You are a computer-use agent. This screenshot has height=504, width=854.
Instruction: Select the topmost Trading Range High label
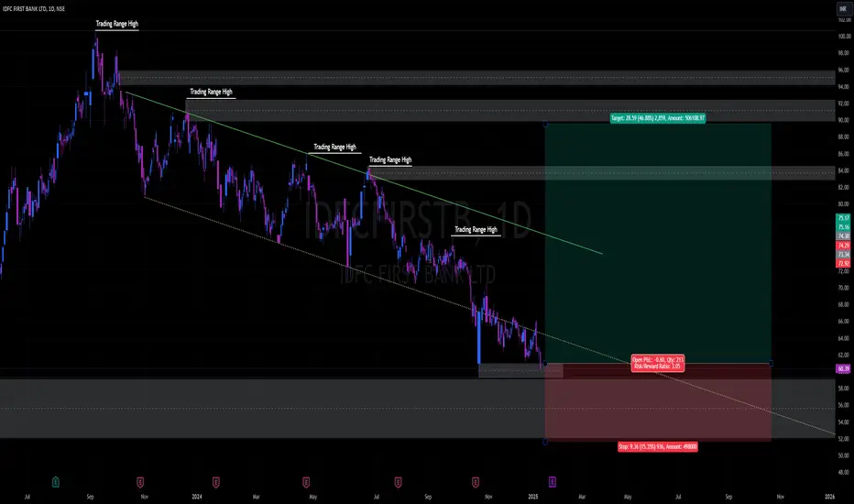tap(117, 24)
